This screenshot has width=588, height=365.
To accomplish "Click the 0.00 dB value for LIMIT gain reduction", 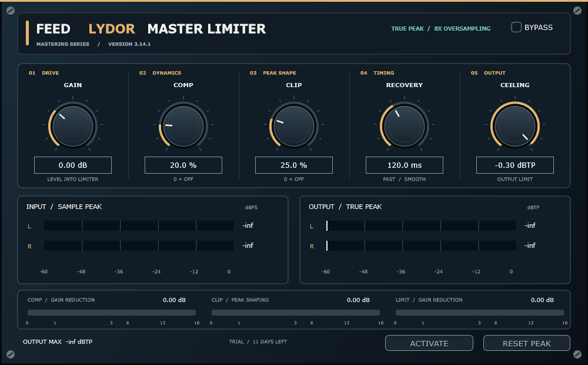I will click(x=542, y=300).
